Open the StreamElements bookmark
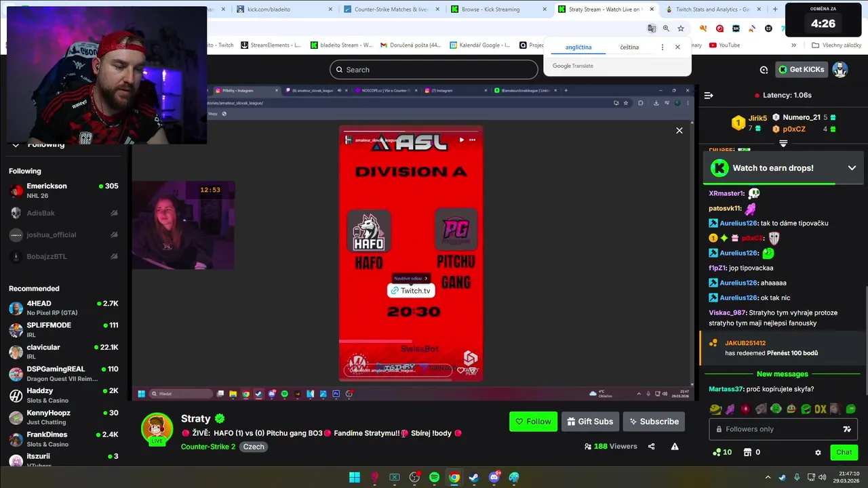Viewport: 868px width, 488px height. [271, 45]
